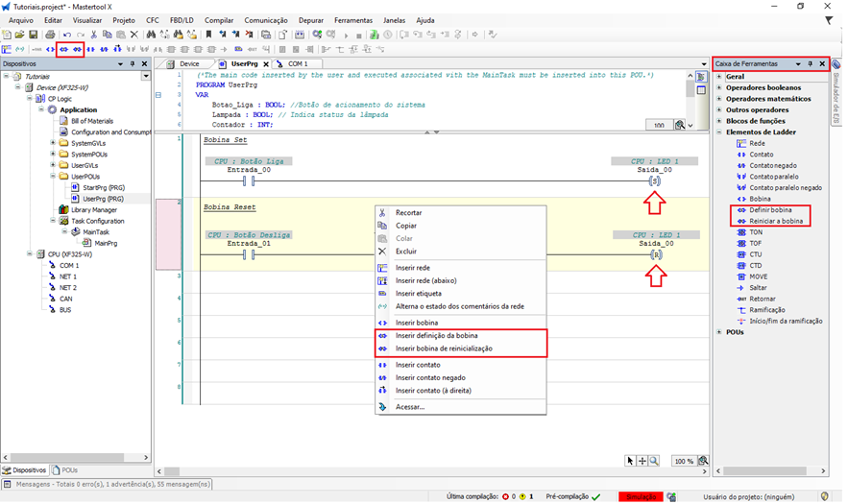
Task: Open the Depurar menu
Action: point(310,20)
